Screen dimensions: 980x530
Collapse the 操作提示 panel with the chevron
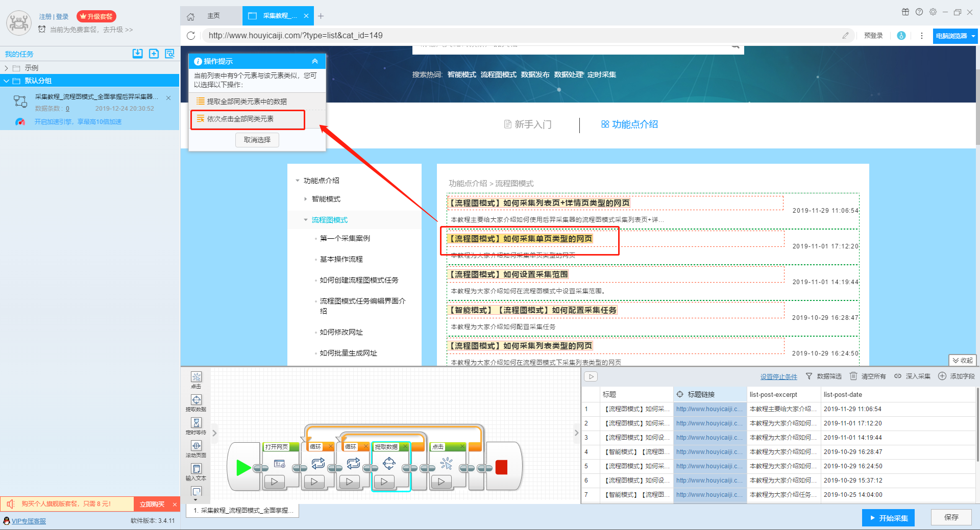click(x=315, y=61)
